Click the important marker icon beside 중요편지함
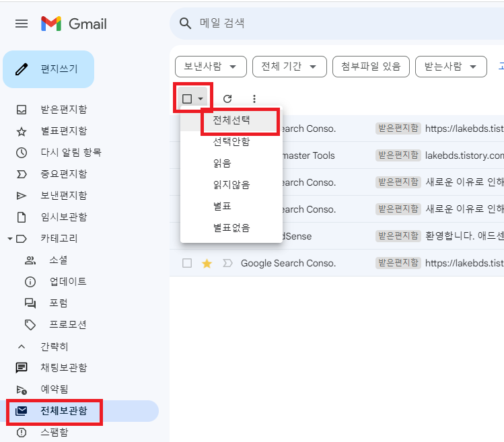 pos(22,174)
